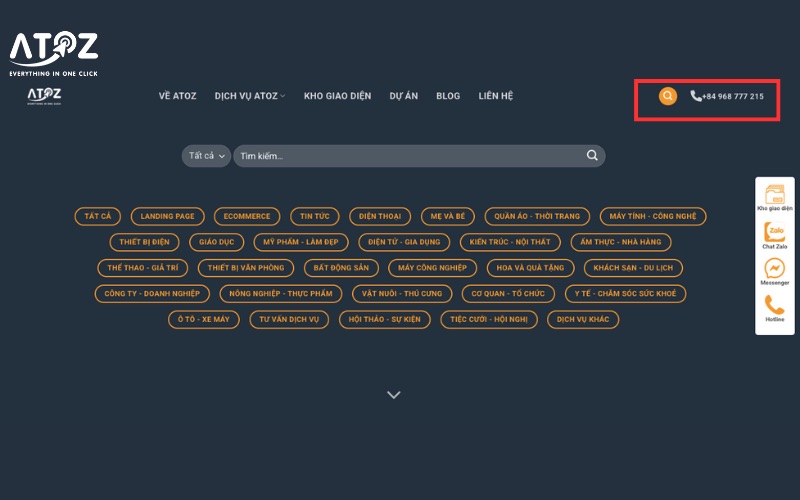Click the Tìm kiếm search input field
Viewport: 800px width, 500px height.
[x=419, y=156]
